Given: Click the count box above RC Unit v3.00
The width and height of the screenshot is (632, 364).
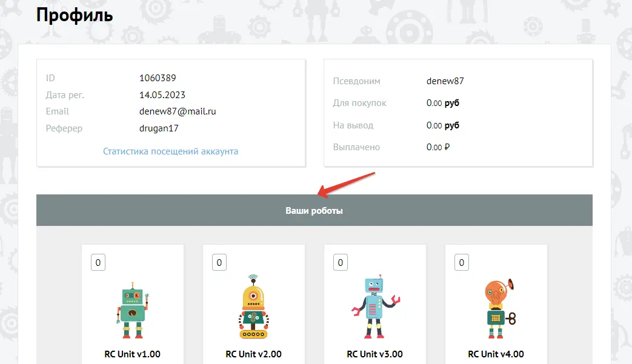Looking at the screenshot, I should click(x=341, y=262).
